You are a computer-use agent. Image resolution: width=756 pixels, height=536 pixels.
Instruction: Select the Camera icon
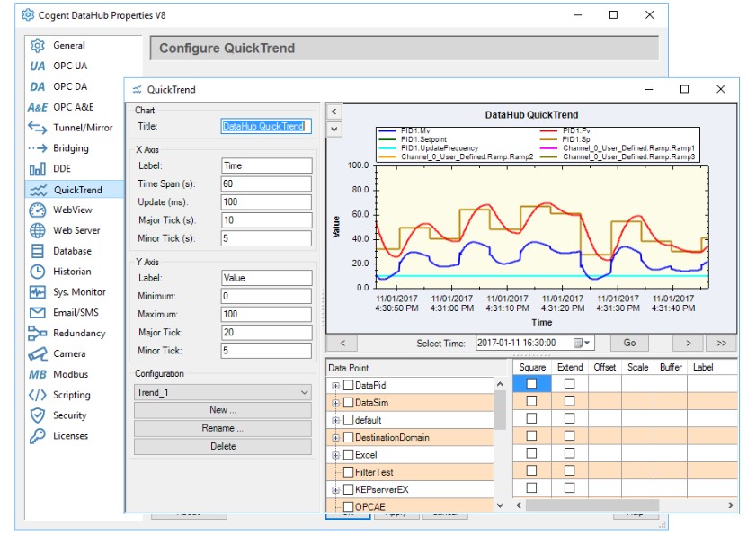click(x=38, y=354)
